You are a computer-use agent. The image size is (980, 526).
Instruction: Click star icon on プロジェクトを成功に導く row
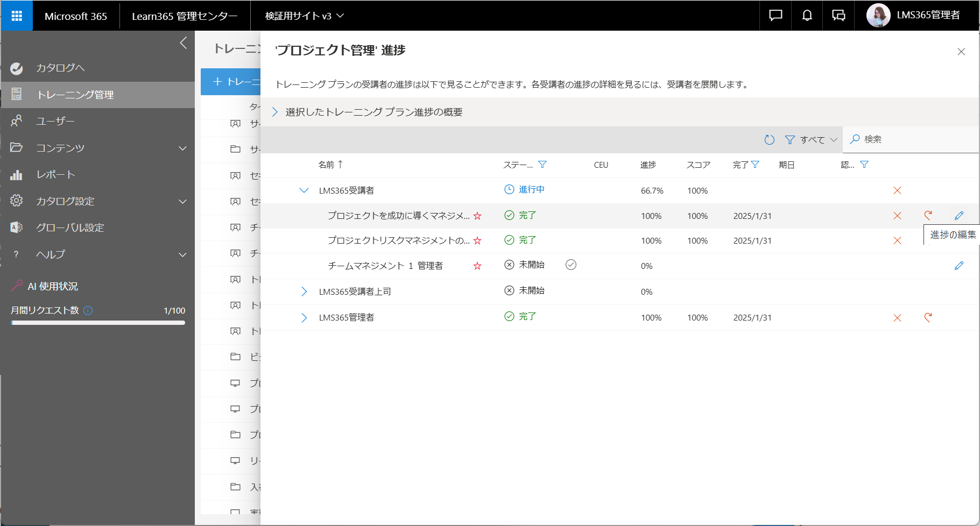pyautogui.click(x=477, y=216)
